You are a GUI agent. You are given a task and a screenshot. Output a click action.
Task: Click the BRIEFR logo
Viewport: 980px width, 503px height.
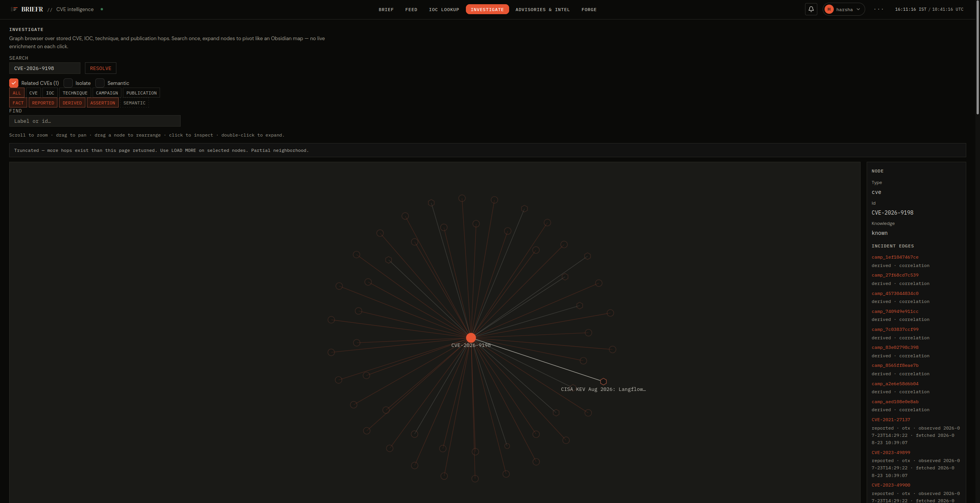32,9
